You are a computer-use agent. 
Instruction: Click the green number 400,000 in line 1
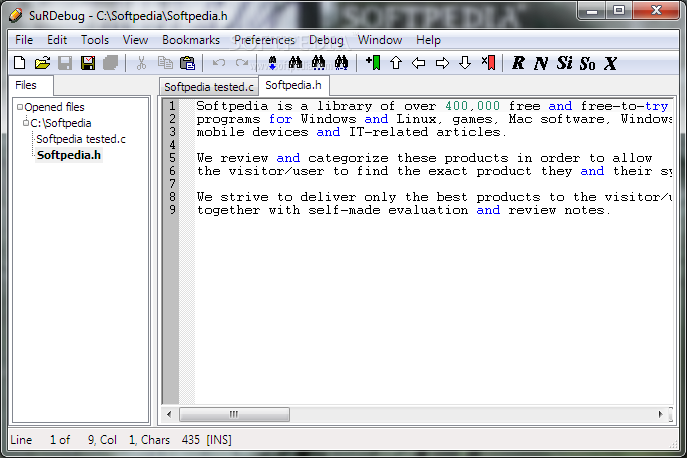click(x=472, y=106)
